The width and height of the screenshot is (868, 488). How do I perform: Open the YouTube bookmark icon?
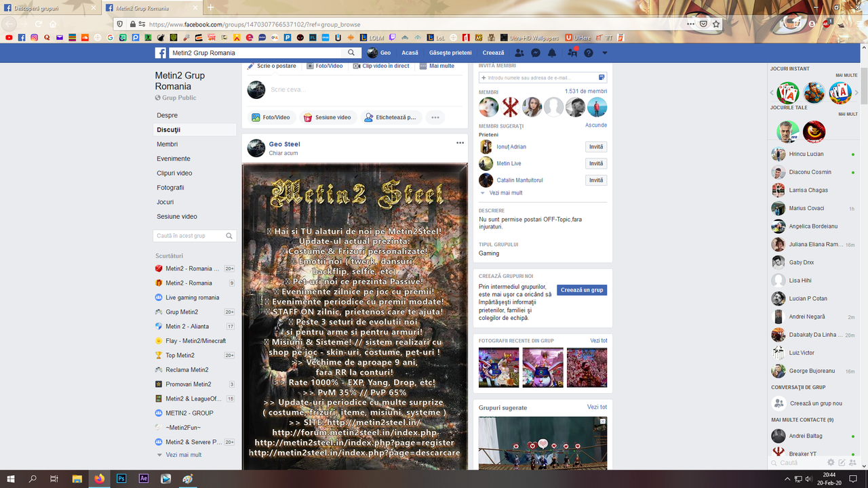[x=9, y=37]
